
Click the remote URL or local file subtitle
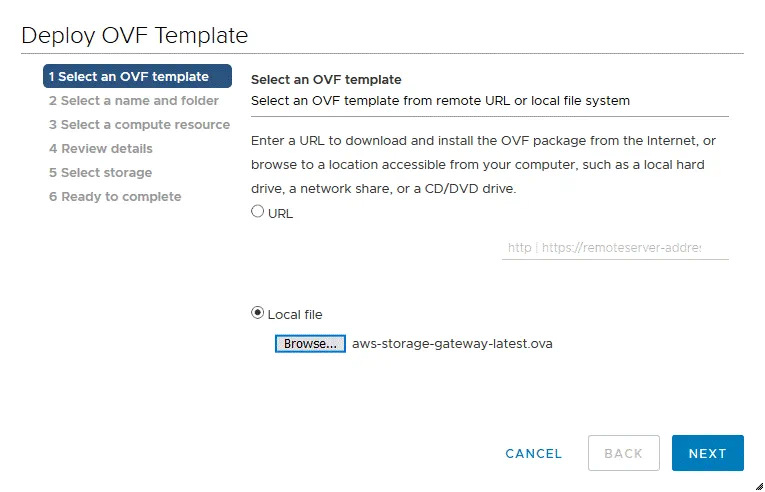tap(440, 101)
